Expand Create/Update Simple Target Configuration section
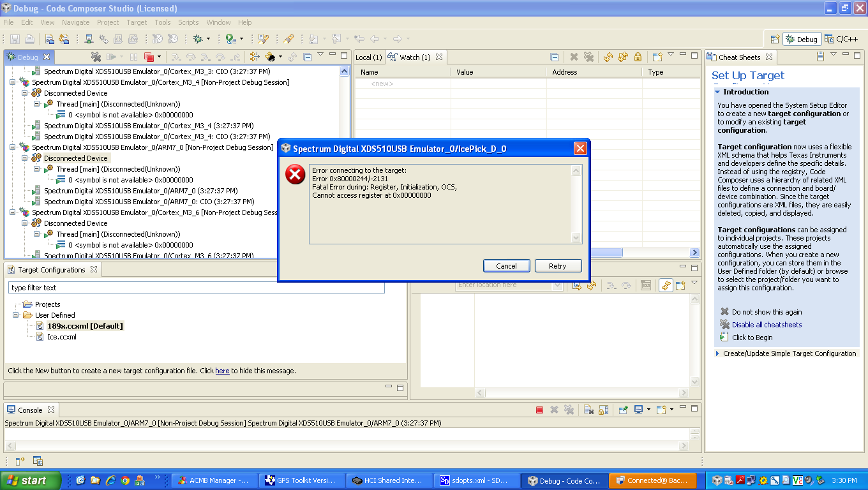 (717, 353)
